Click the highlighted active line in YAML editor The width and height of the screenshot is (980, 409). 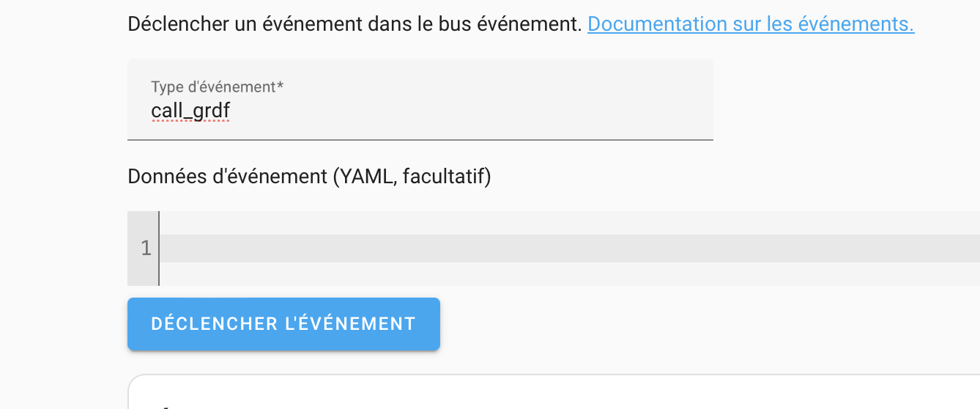569,248
